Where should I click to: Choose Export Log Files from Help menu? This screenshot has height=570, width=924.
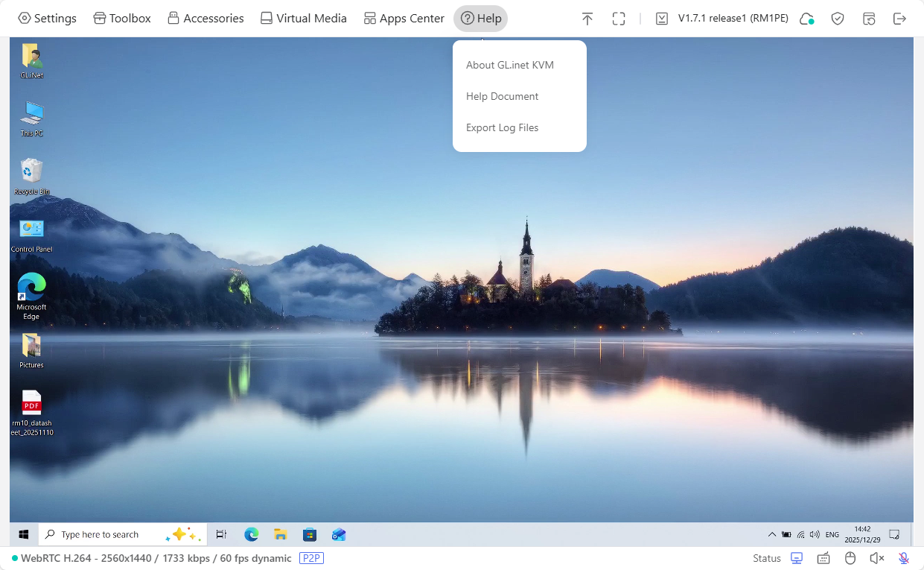pos(502,127)
